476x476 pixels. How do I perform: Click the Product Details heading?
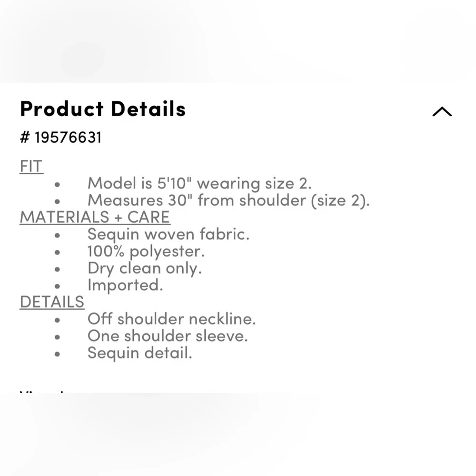(x=103, y=109)
